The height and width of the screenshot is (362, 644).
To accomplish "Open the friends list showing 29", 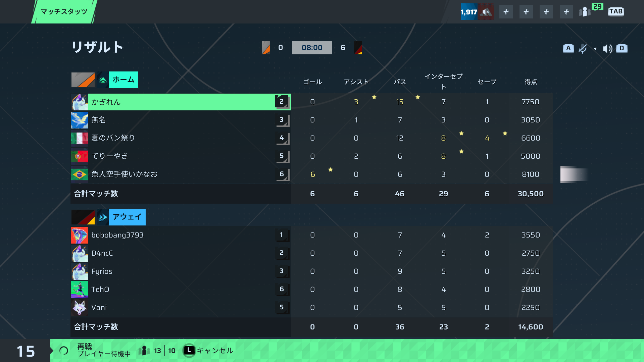I will point(591,11).
